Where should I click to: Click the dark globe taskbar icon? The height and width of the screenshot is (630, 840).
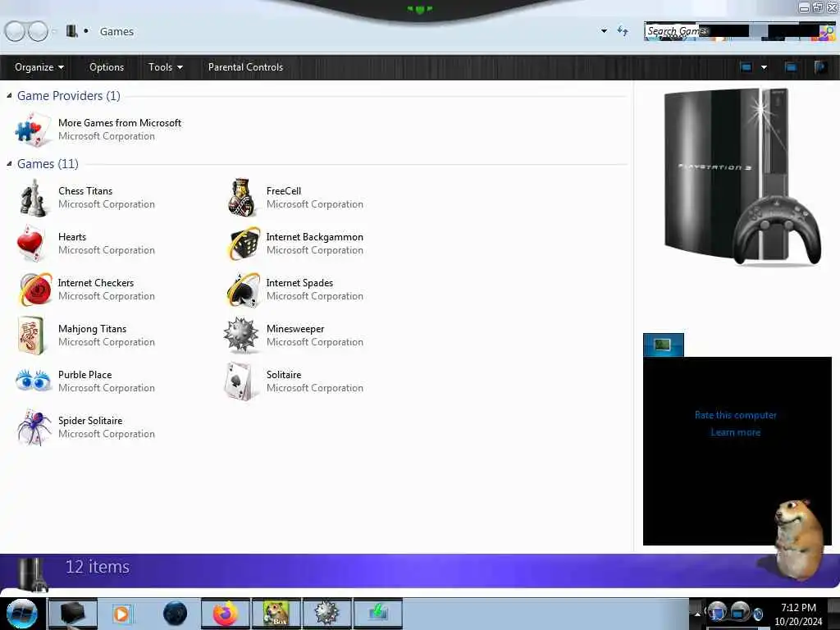point(176,614)
